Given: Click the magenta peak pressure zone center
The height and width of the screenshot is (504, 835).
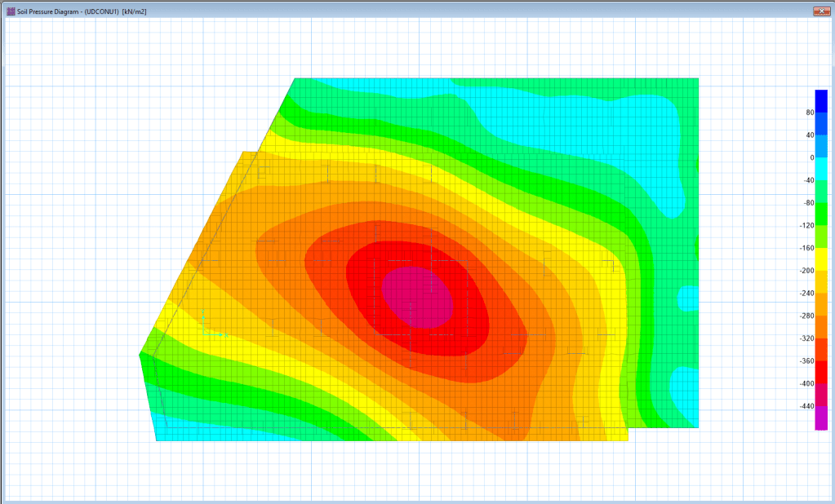Looking at the screenshot, I should [x=417, y=297].
